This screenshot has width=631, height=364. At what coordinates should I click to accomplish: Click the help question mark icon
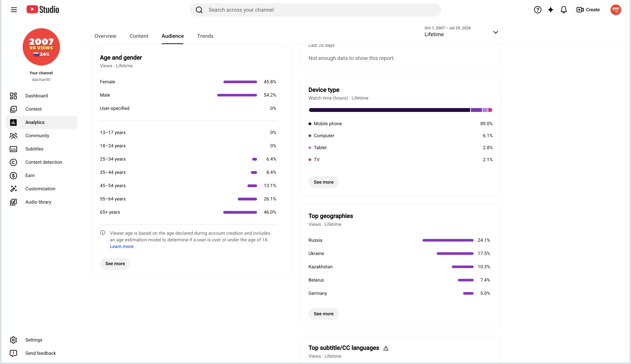pos(537,10)
